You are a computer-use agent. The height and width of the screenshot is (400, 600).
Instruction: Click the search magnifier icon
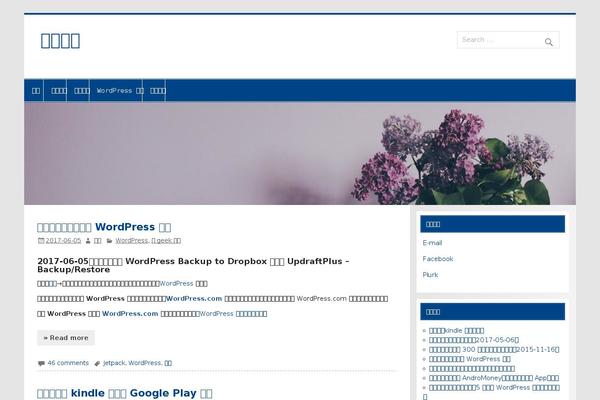548,42
